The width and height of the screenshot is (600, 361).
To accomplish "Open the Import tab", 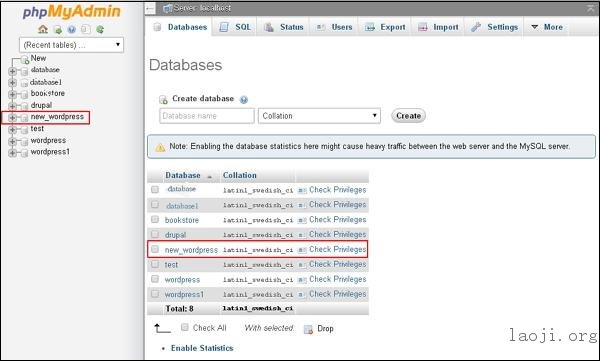I will (x=438, y=27).
